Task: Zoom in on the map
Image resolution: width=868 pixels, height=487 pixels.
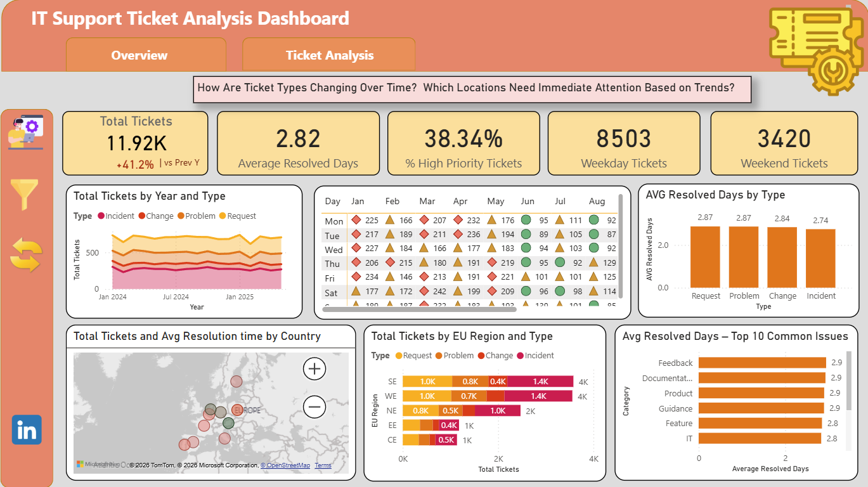Action: pyautogui.click(x=314, y=368)
